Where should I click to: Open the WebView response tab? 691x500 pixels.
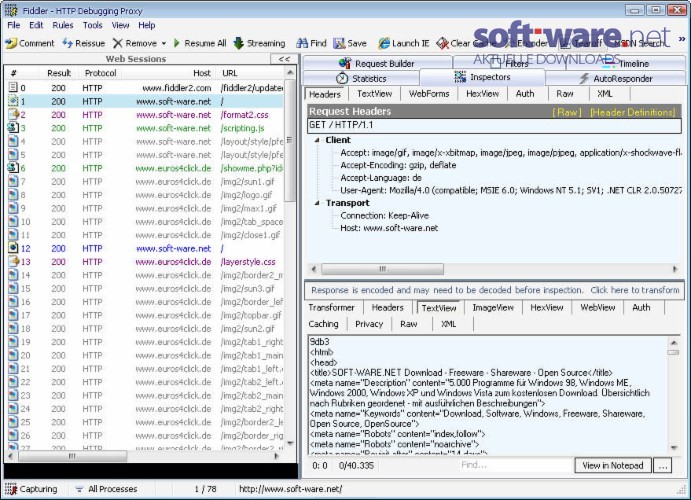pos(597,307)
